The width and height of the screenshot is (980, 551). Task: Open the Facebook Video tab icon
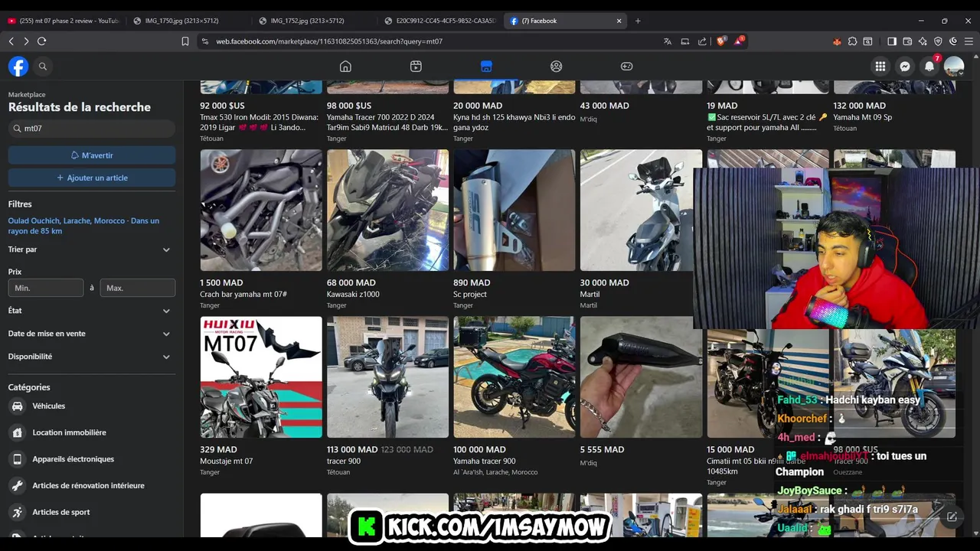pos(416,67)
